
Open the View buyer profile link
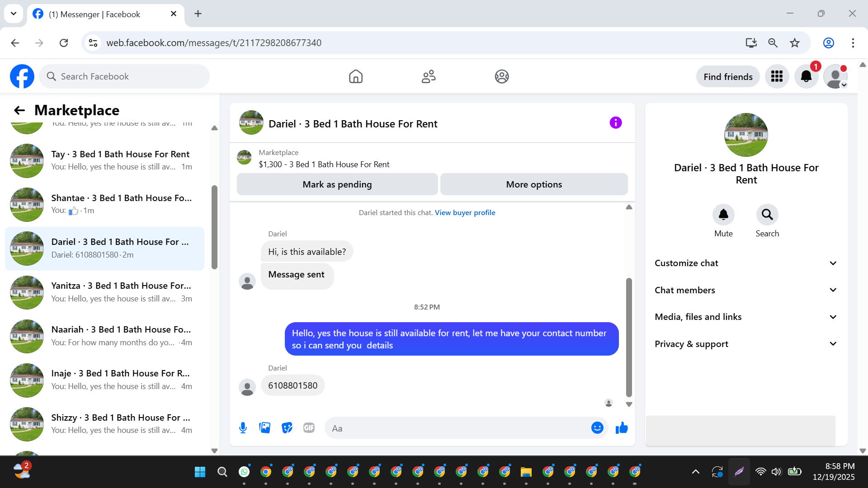tap(465, 212)
